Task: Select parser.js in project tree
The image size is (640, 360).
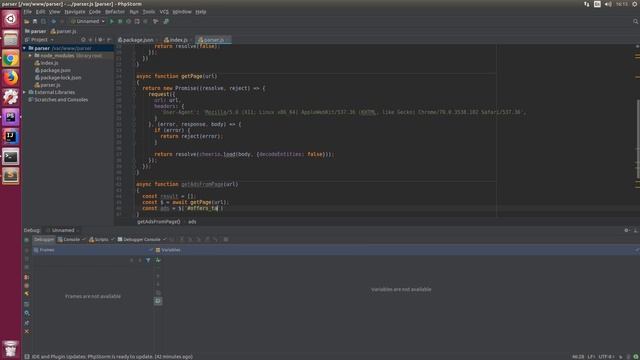Action: (48, 85)
